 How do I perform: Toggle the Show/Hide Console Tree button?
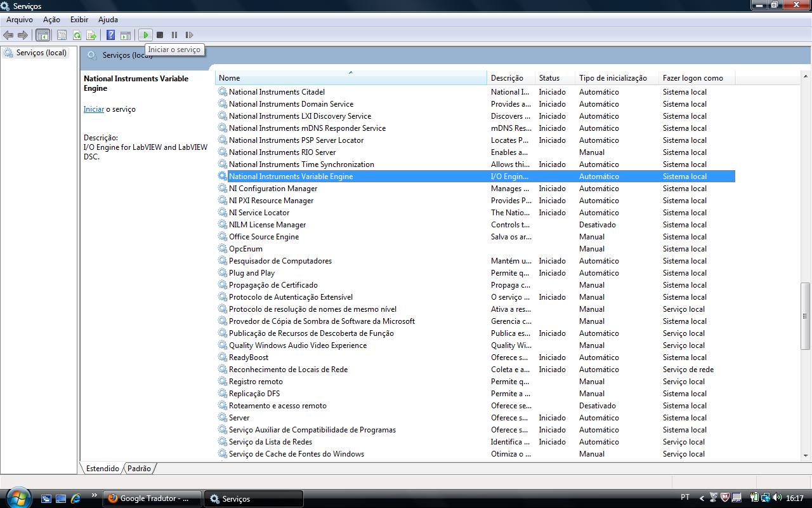click(x=43, y=35)
